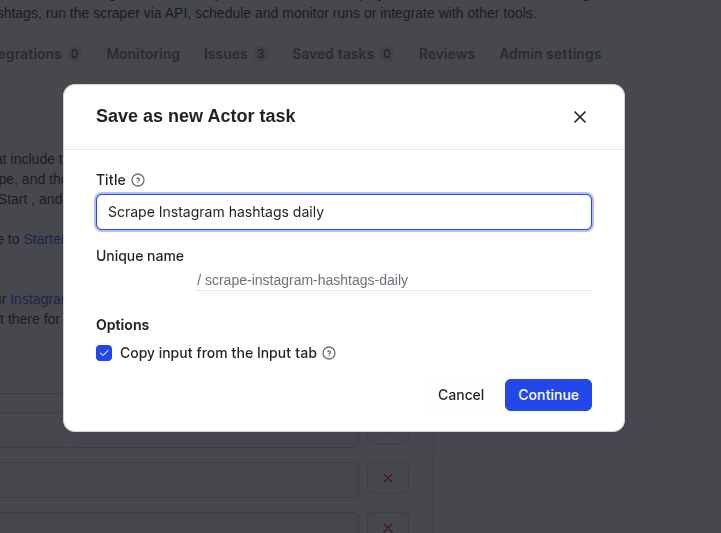Uncheck Copy input from the Input tab
Screen dimensions: 721x533
point(104,353)
